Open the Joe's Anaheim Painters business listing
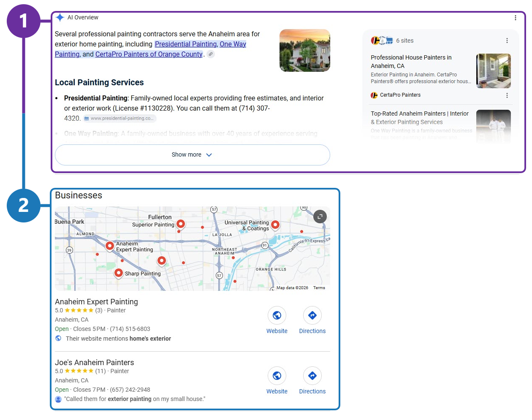Screen dimensions: 532x420 click(94, 363)
